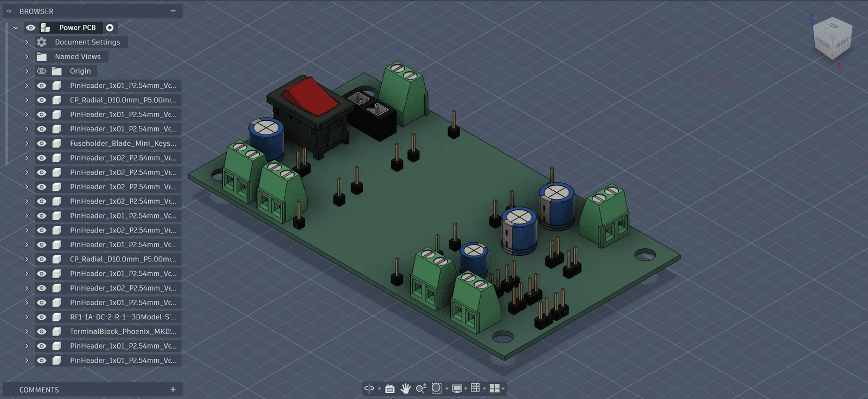The height and width of the screenshot is (399, 868).
Task: Click the Look At camera icon
Action: click(x=390, y=388)
